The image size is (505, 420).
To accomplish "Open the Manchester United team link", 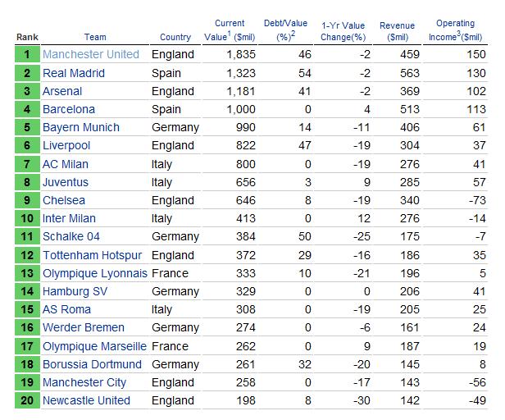I will click(x=91, y=54).
